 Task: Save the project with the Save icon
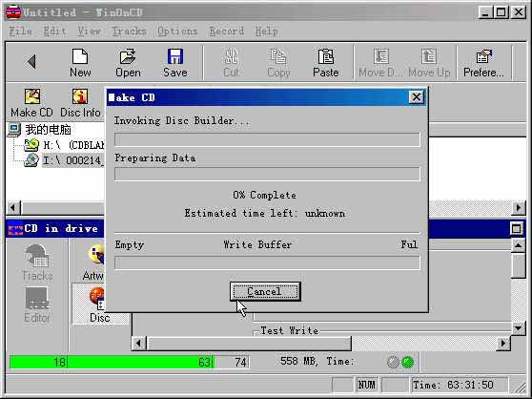[175, 63]
